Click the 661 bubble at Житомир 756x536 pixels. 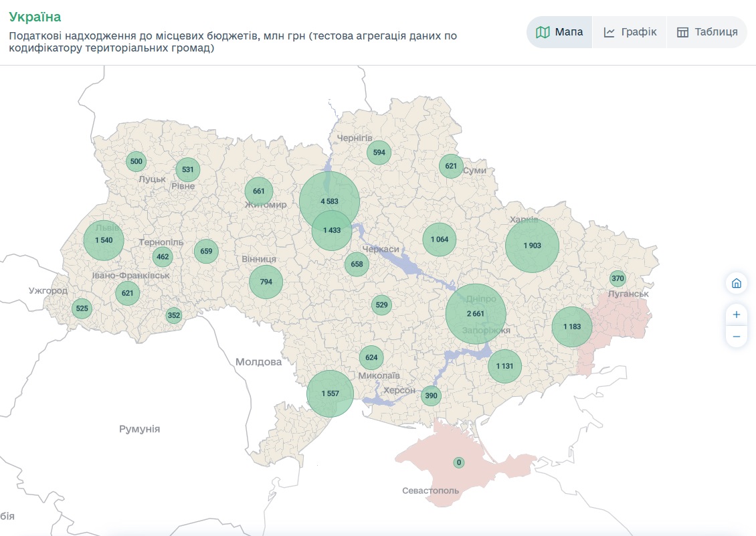pos(259,191)
